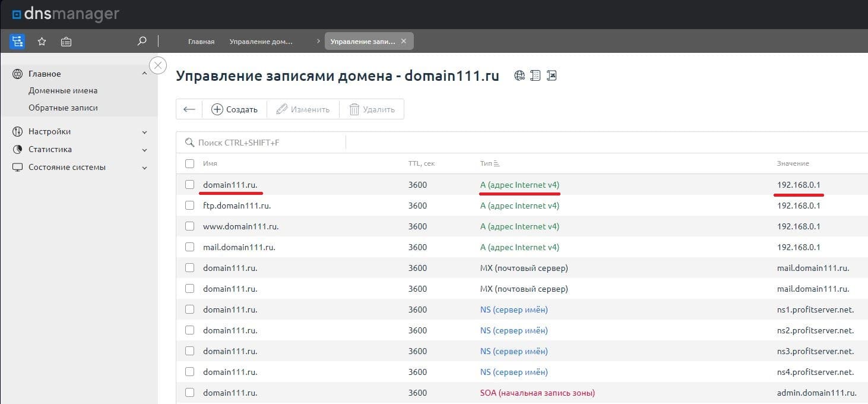Expand the Статистика section
Viewport: 868px width, 404px height.
click(x=144, y=150)
